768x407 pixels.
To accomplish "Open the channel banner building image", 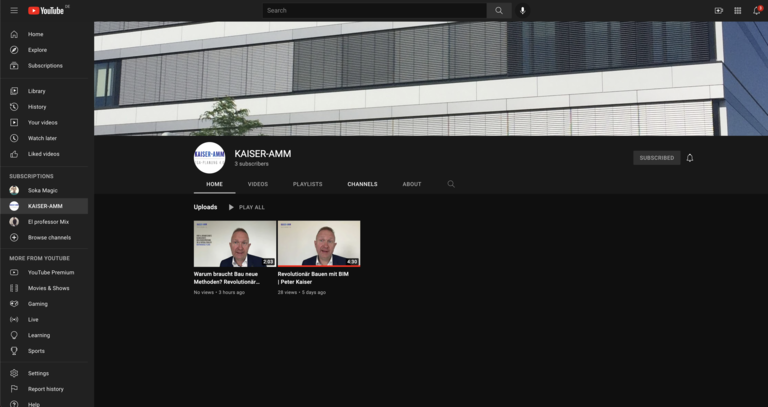I will (431, 78).
